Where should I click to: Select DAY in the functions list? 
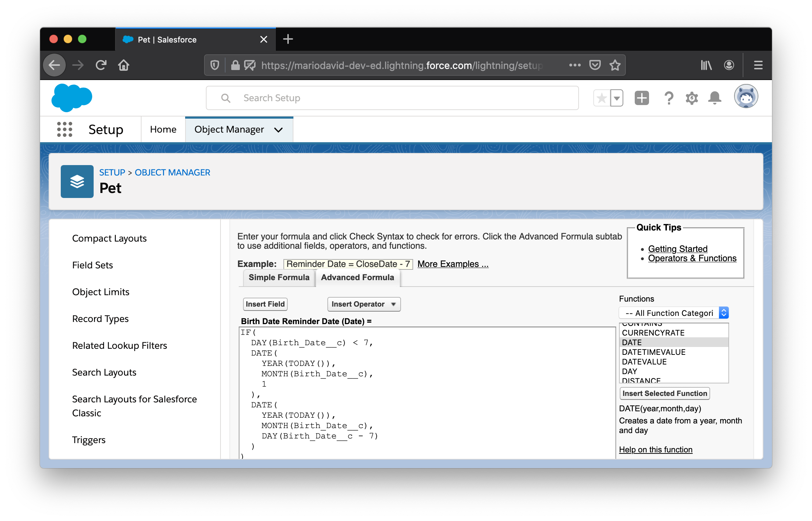[x=673, y=371]
